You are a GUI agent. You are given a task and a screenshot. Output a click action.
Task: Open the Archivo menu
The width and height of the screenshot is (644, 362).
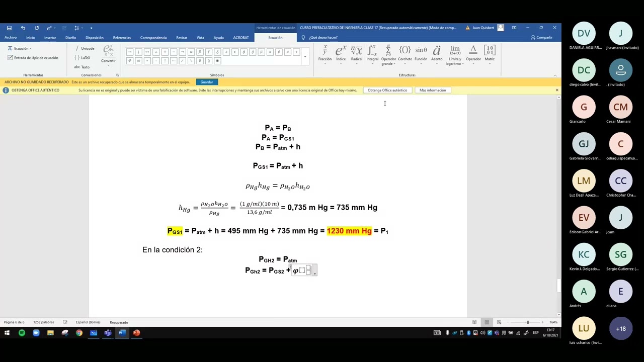11,38
